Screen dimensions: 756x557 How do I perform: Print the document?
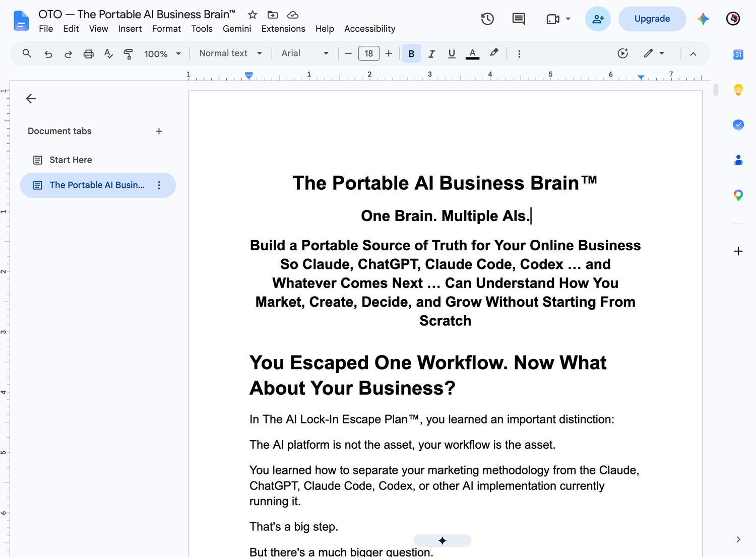pos(88,54)
